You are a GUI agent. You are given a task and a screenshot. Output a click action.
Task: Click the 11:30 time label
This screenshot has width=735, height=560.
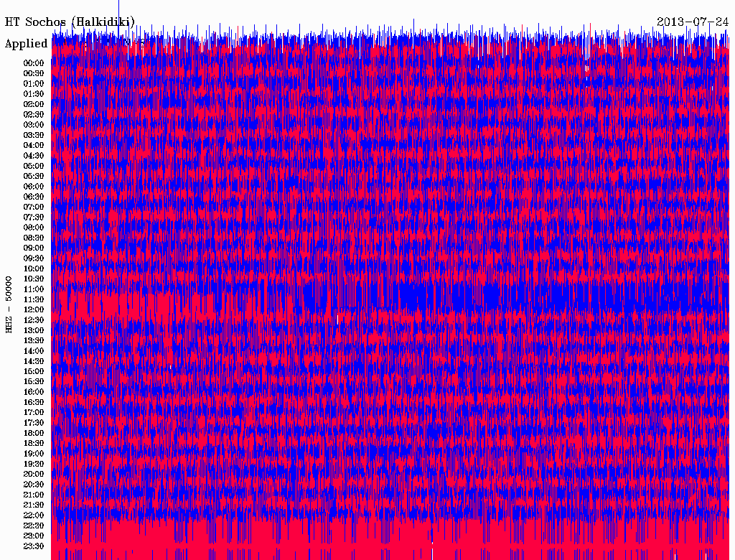34,299
